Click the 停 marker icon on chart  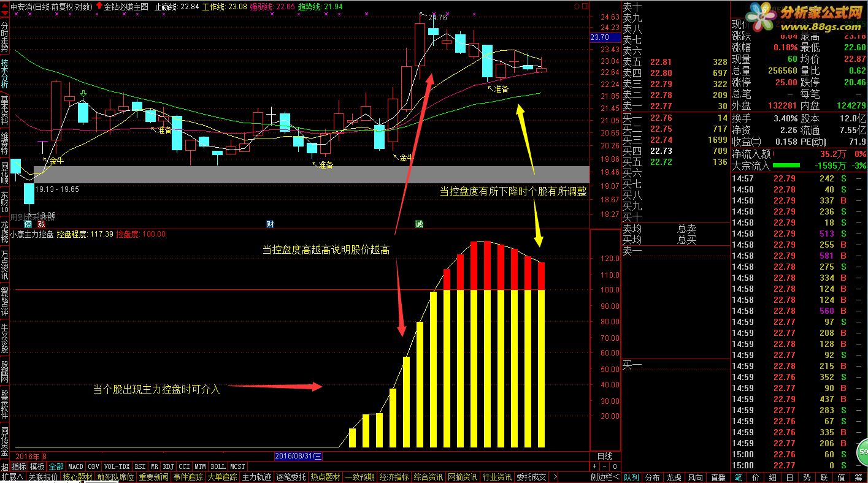pyautogui.click(x=28, y=224)
